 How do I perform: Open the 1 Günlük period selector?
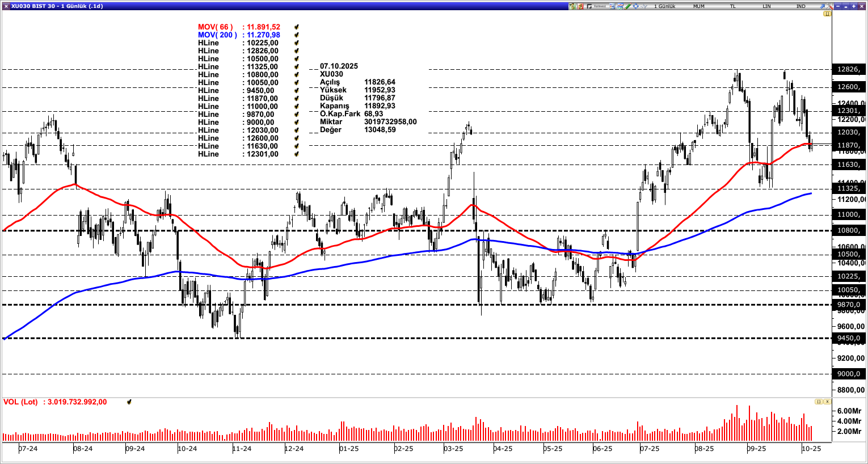click(x=665, y=6)
